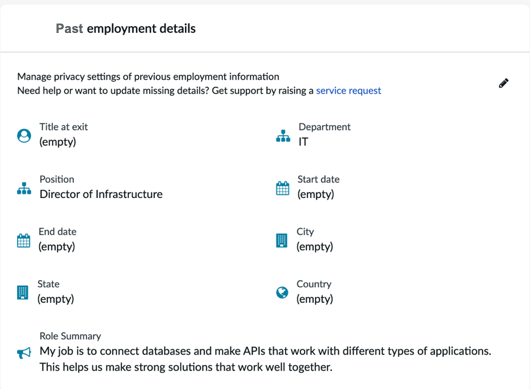Click the 'Manage privacy settings' description line
Viewport: 530px width, 389px height.
148,77
